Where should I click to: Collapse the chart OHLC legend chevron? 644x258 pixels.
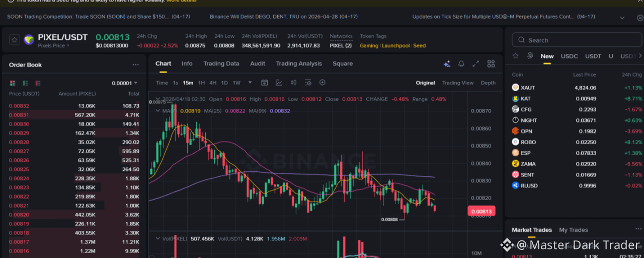[158, 99]
